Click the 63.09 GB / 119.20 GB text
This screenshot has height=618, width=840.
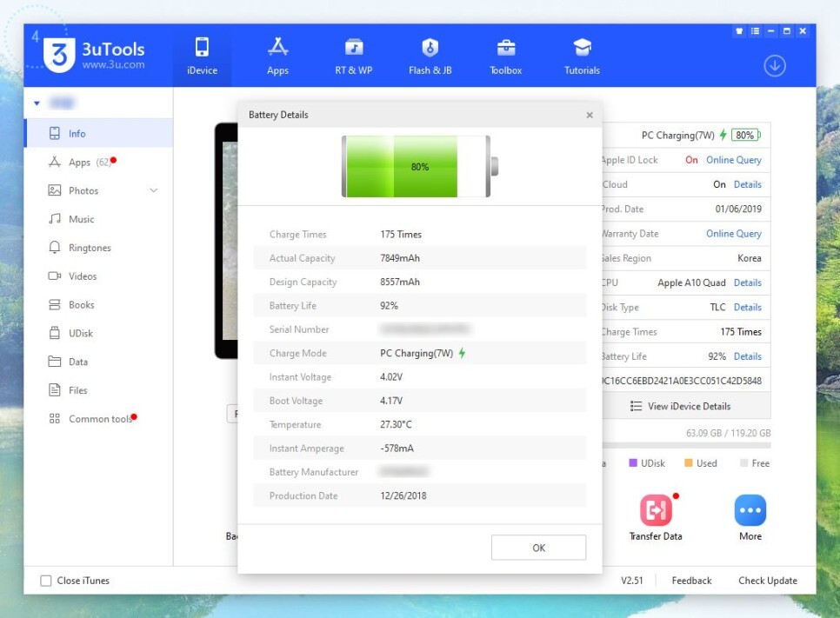(728, 433)
